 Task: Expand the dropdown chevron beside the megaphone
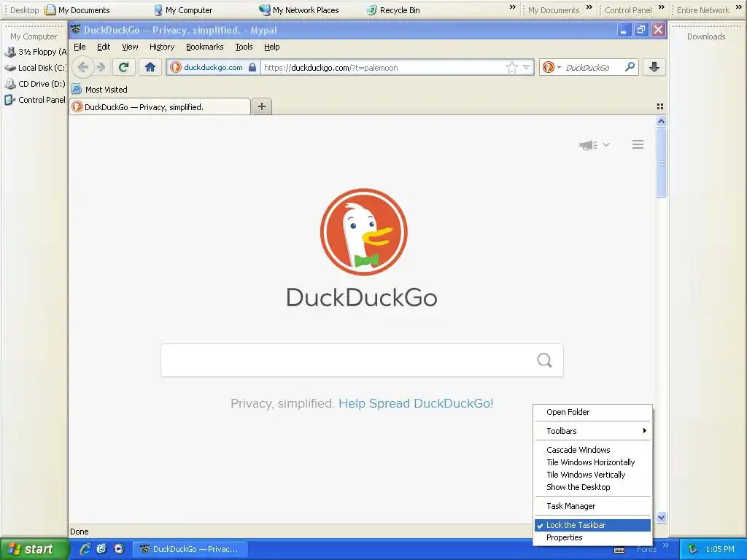(x=606, y=145)
